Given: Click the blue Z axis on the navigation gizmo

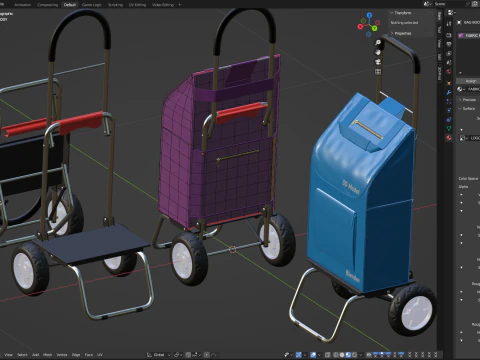Looking at the screenshot, I should click(x=369, y=15).
